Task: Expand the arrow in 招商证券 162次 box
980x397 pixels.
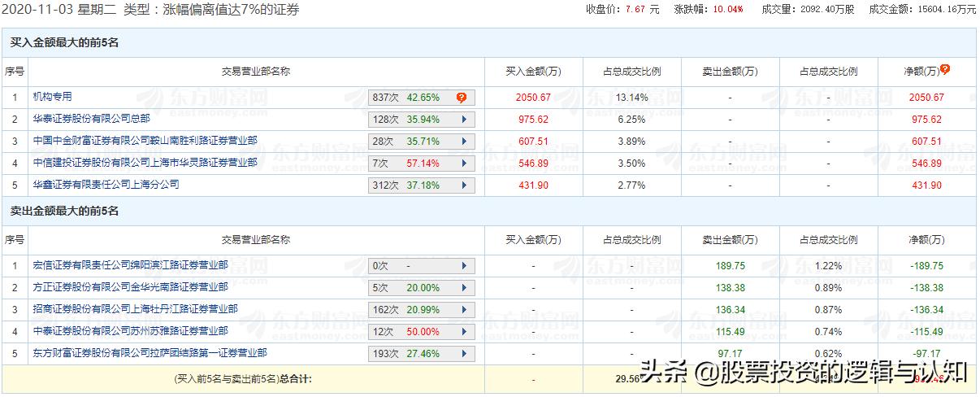Action: click(464, 310)
